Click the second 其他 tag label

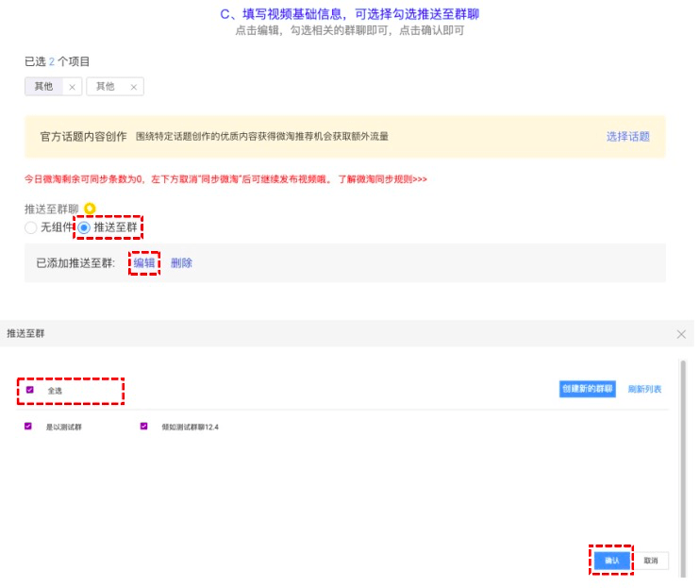point(105,86)
